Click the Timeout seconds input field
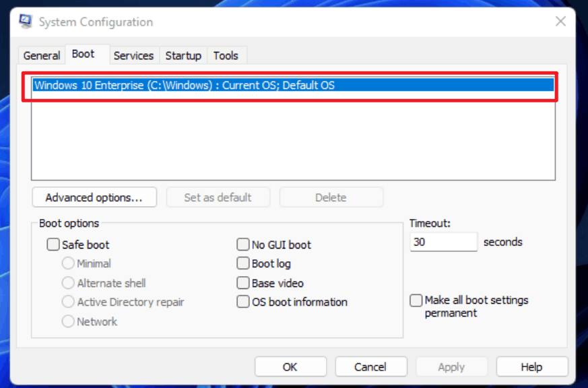 444,242
